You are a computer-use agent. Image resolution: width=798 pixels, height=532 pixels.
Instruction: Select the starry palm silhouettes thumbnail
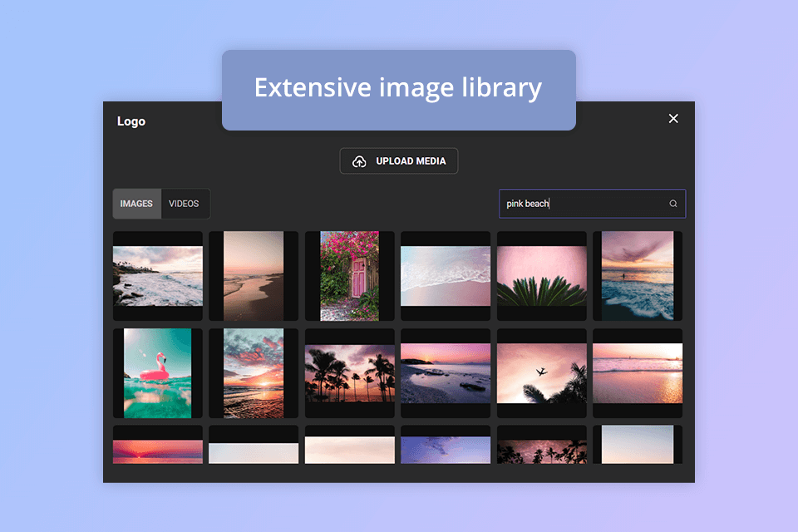tap(541, 445)
